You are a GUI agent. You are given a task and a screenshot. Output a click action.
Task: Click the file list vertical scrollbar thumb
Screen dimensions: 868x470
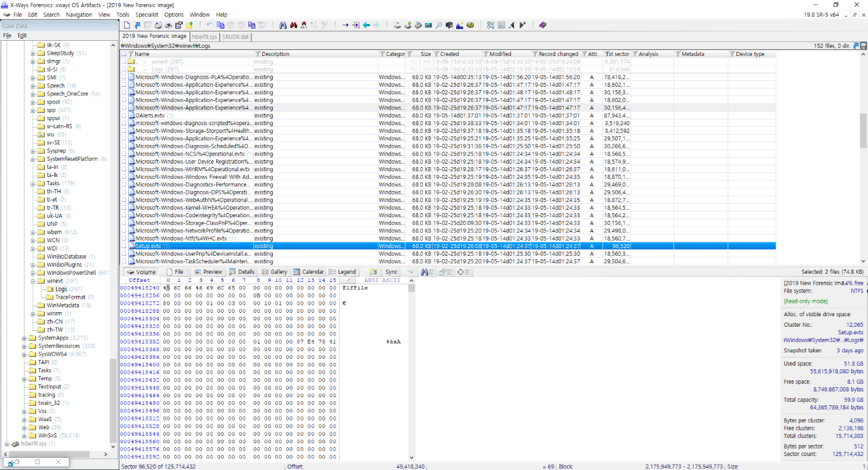coord(863,132)
